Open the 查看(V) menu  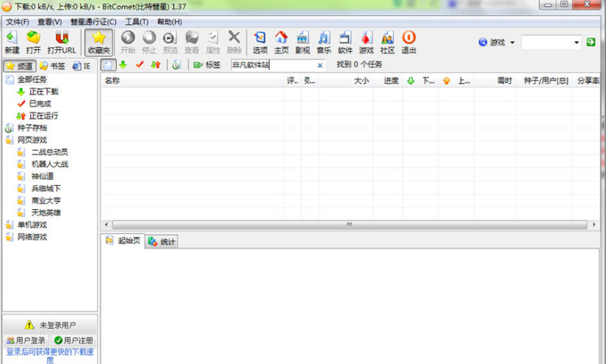(49, 21)
